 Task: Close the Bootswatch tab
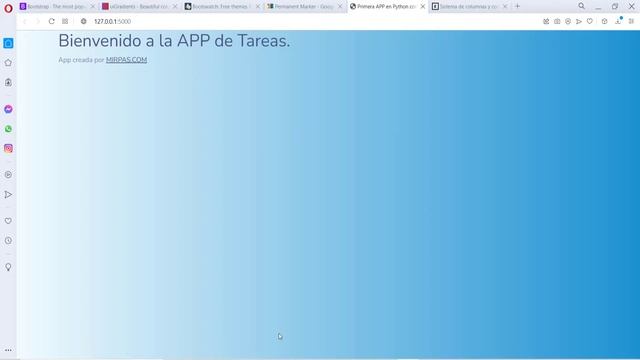coord(258,7)
